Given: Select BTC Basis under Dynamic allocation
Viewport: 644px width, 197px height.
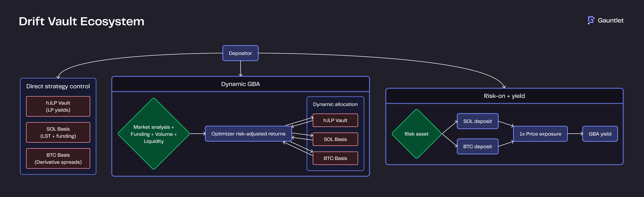Looking at the screenshot, I should click(335, 158).
